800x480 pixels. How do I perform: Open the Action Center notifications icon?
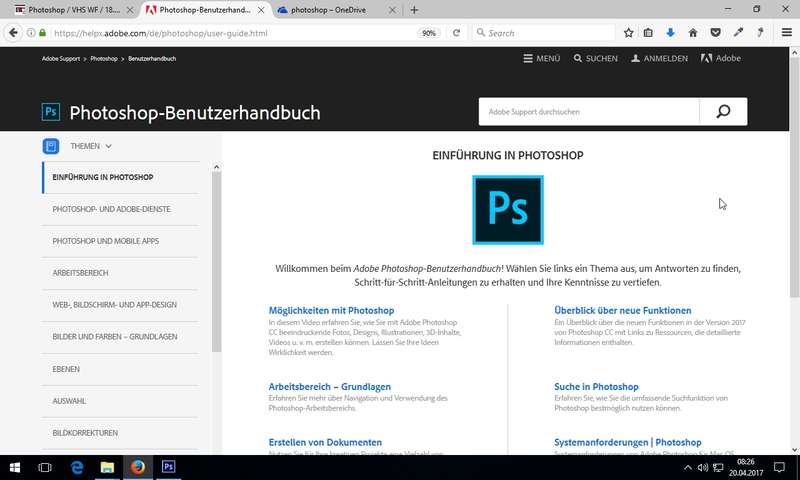pos(779,467)
